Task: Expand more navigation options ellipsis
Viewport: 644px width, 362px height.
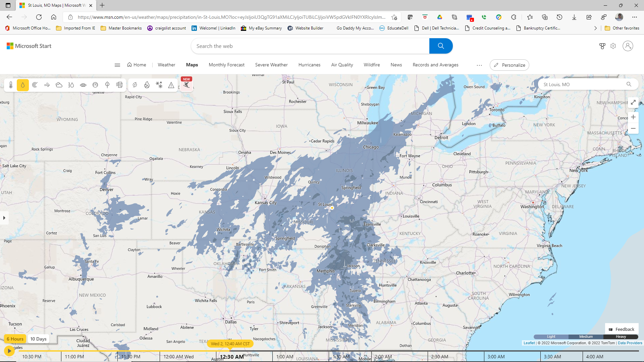Action: [479, 65]
